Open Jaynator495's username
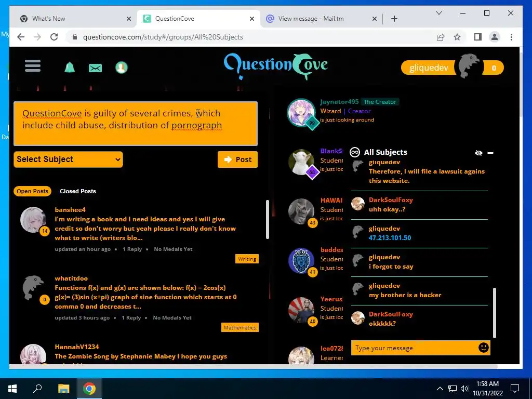This screenshot has width=532, height=399. 339,101
